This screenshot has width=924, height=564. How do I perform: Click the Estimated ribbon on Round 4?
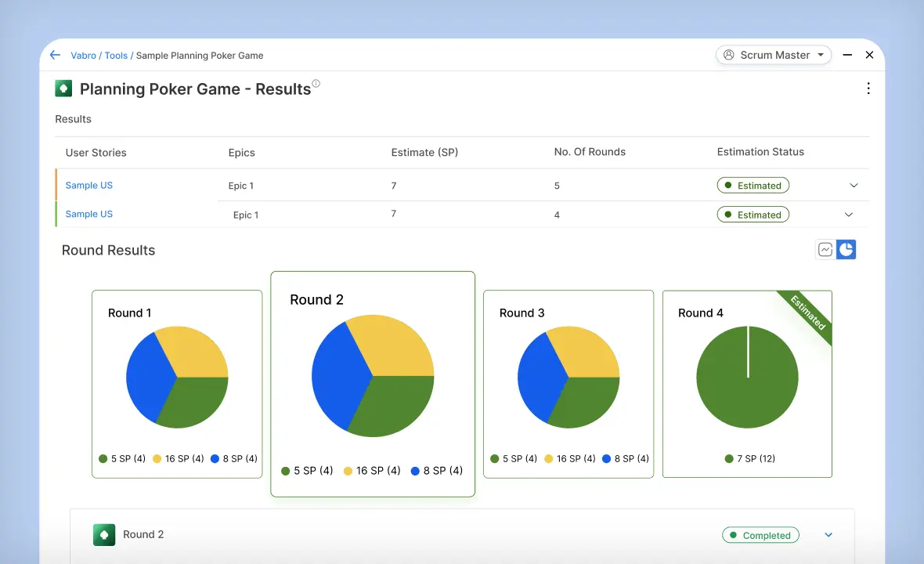pyautogui.click(x=807, y=313)
